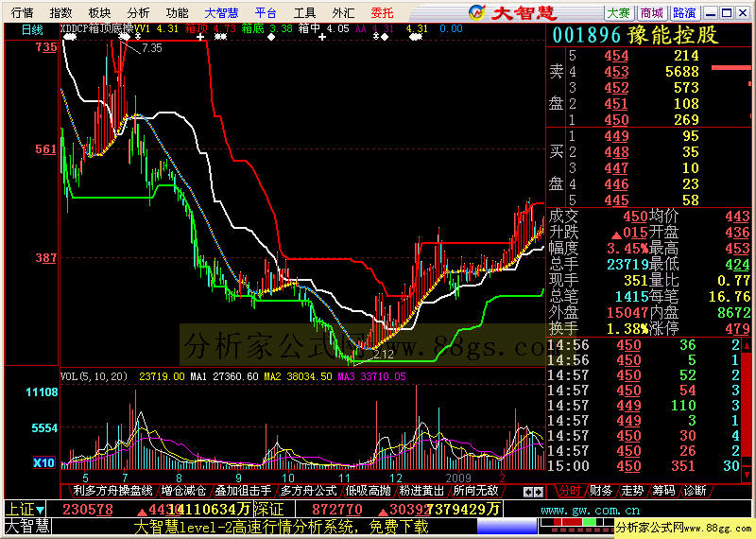Click the 路演 button
The image size is (756, 539).
684,13
